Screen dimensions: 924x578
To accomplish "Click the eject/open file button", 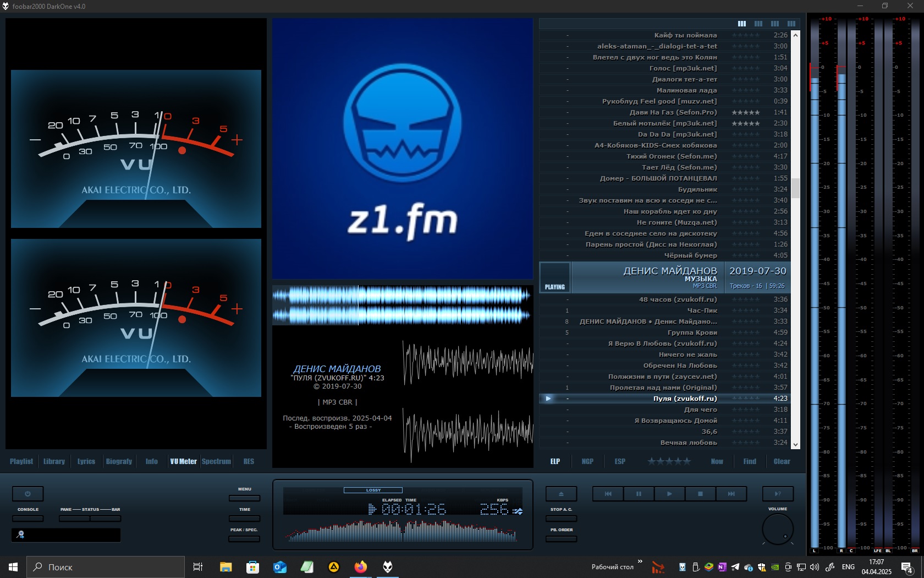I will click(561, 494).
